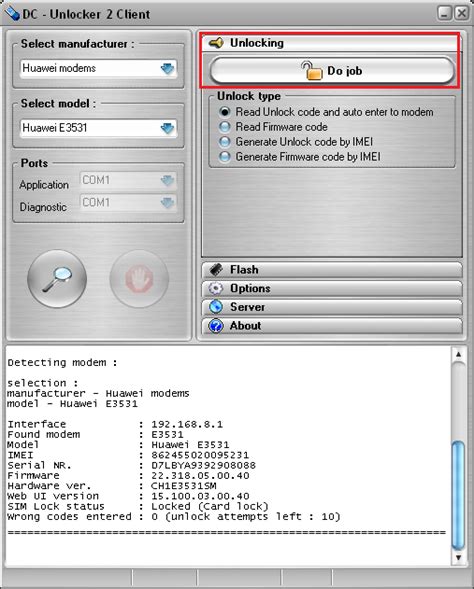The image size is (474, 589).
Task: Minimize the DC-Unlocker window
Action: coord(445,14)
